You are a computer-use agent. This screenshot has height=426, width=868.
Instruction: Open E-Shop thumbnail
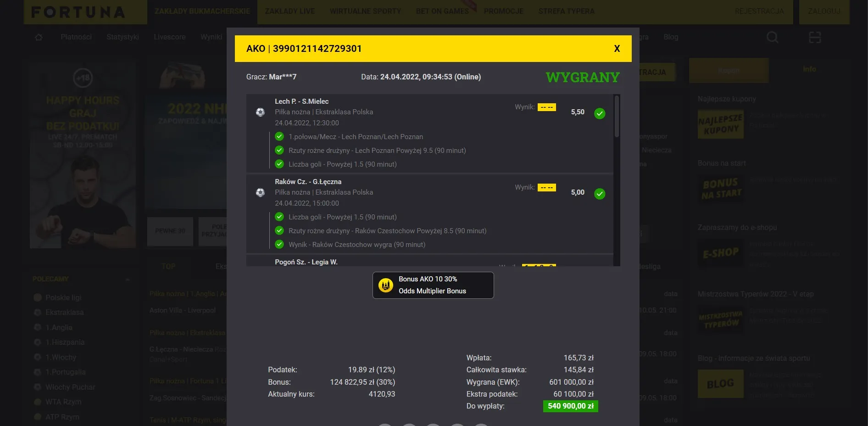(720, 253)
